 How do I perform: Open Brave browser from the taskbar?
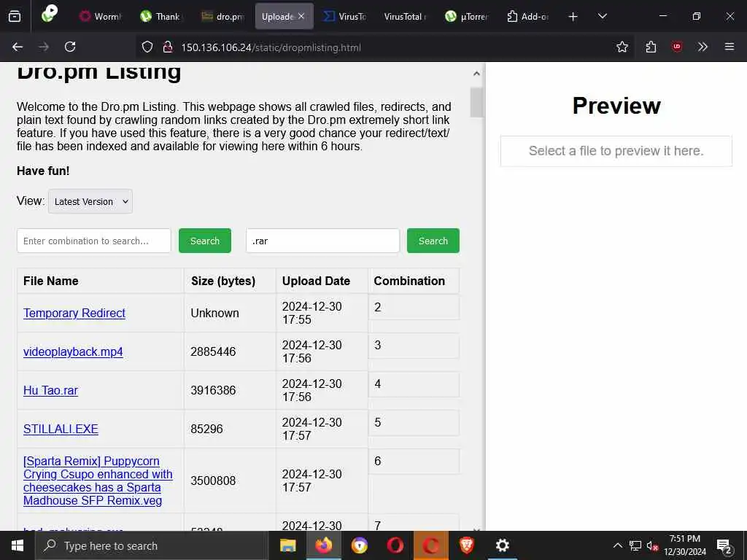(466, 545)
